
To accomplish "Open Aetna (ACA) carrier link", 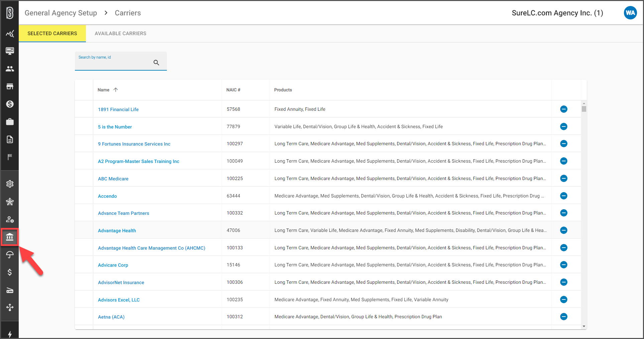I will point(111,317).
